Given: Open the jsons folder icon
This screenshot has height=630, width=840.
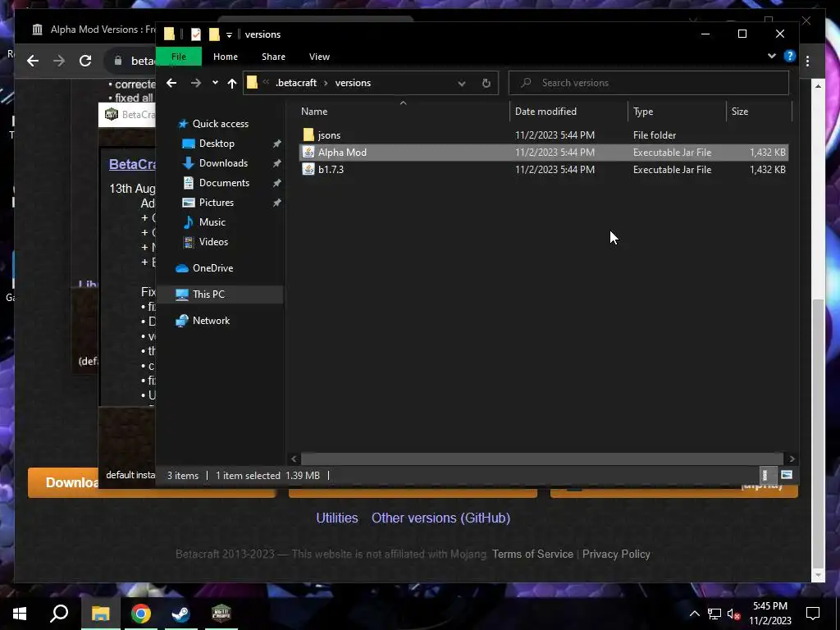Looking at the screenshot, I should [308, 135].
